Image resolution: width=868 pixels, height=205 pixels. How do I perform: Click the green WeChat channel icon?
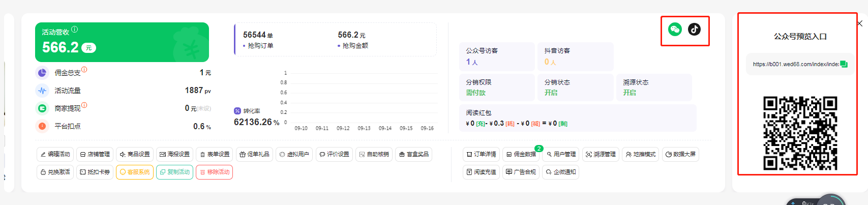point(675,29)
